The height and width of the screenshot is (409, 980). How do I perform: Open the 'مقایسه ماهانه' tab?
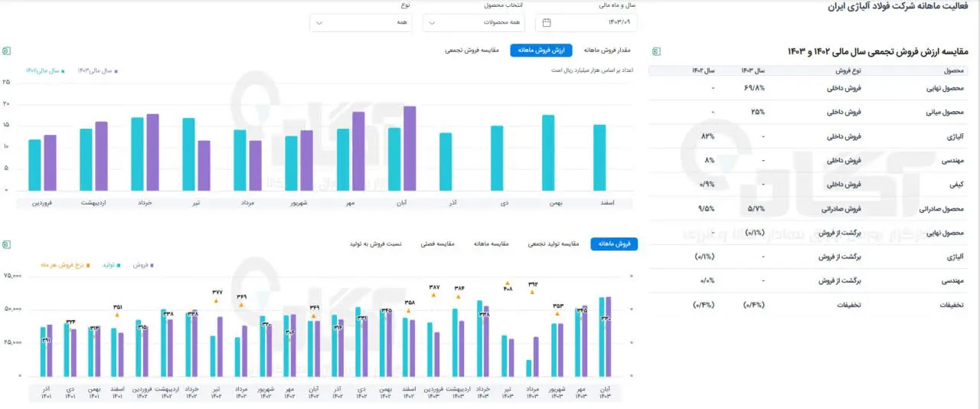click(491, 244)
